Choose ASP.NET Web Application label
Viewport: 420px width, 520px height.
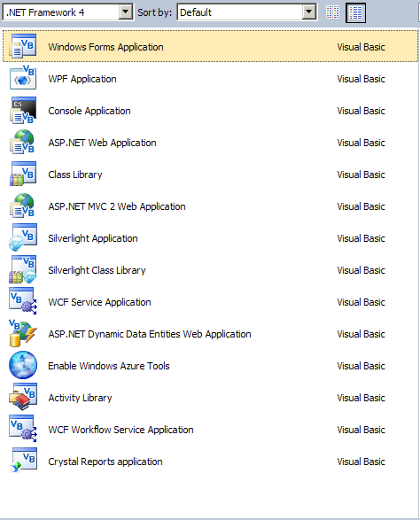102,143
